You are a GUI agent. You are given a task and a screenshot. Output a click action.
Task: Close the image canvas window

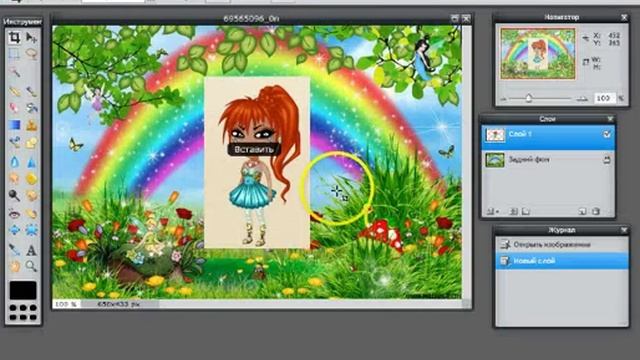466,18
